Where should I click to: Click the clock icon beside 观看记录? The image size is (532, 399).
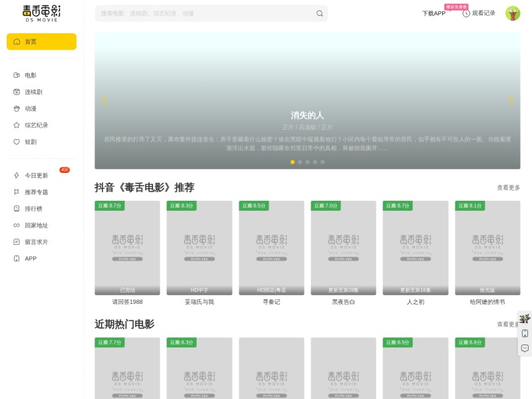[x=466, y=13]
